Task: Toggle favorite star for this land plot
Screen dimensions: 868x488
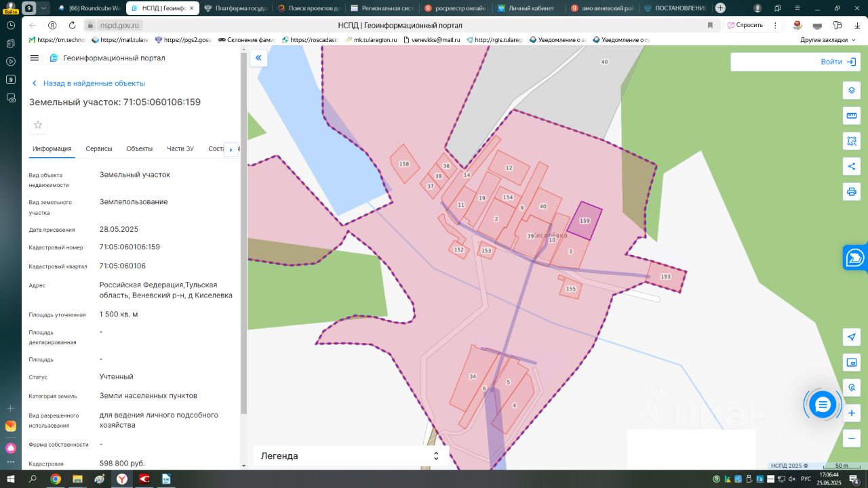Action: [x=38, y=125]
